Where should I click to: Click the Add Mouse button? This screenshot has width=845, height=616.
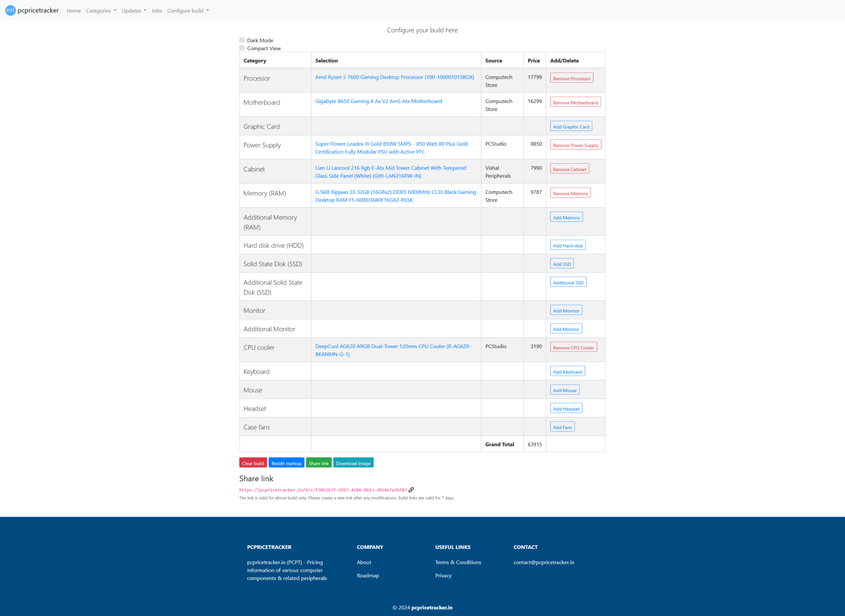tap(565, 390)
